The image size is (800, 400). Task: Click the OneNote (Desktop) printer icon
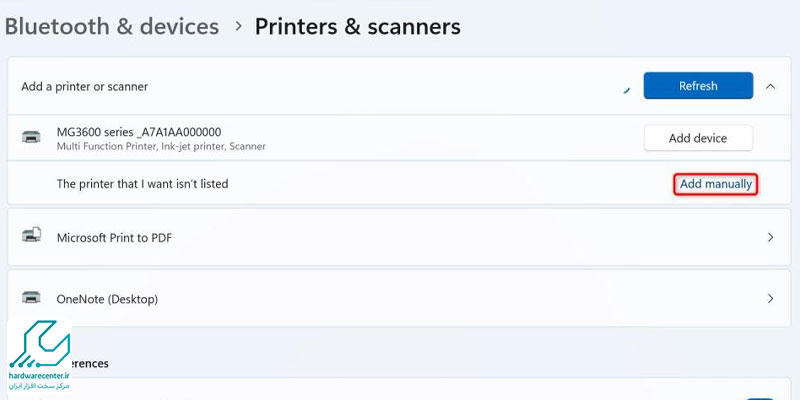point(31,297)
